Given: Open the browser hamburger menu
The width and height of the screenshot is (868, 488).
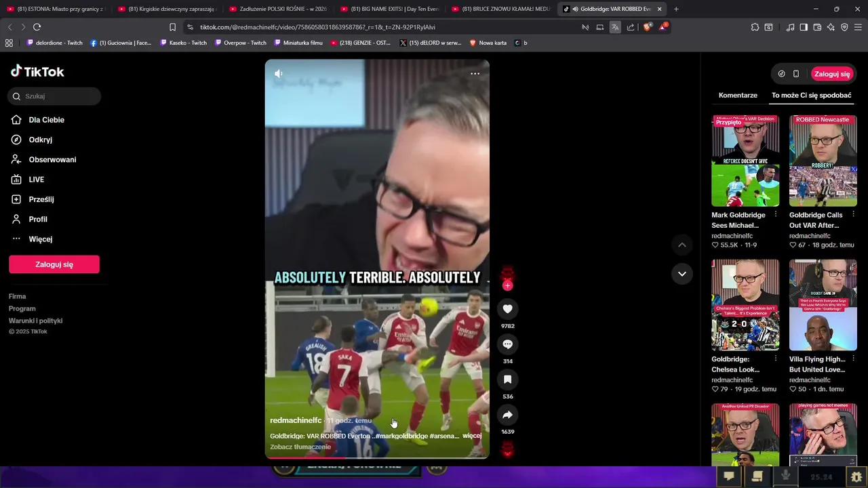Looking at the screenshot, I should (859, 27).
